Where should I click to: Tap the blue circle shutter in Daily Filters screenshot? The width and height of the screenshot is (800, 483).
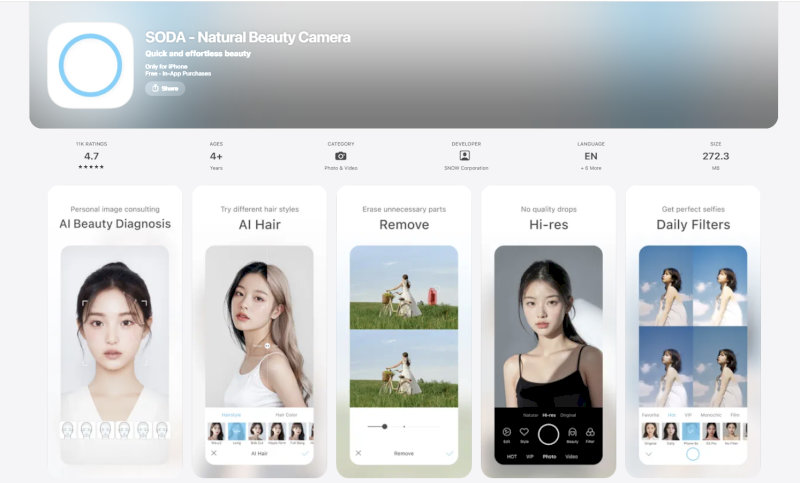coord(693,453)
